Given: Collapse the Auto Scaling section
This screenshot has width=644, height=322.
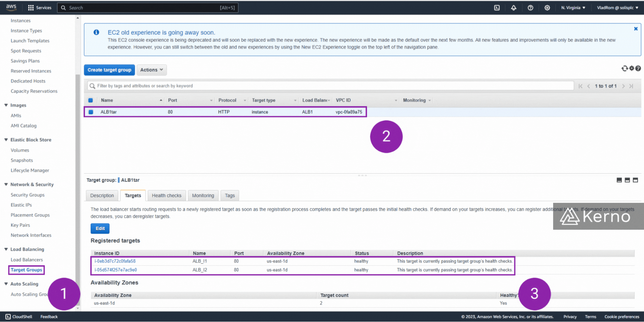Looking at the screenshot, I should [6, 283].
